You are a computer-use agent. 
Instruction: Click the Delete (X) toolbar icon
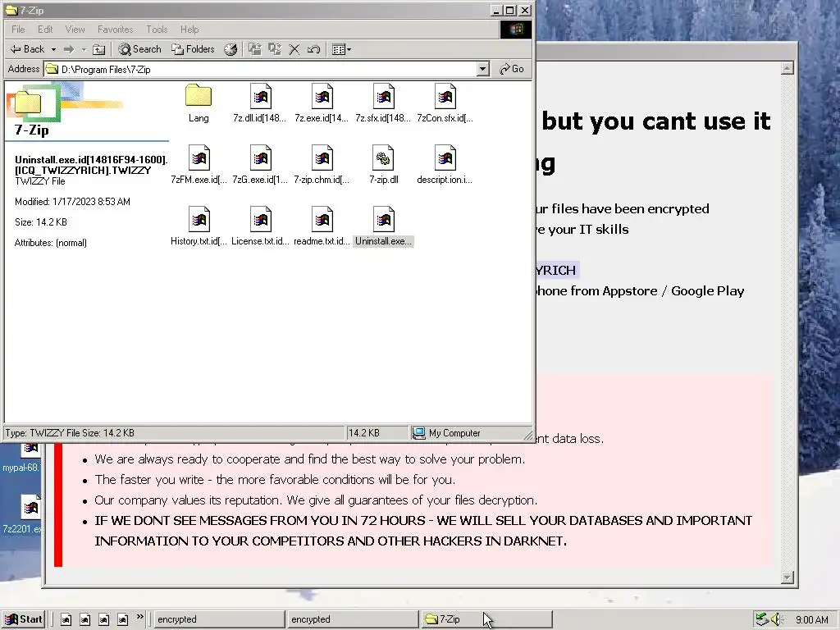pyautogui.click(x=294, y=49)
